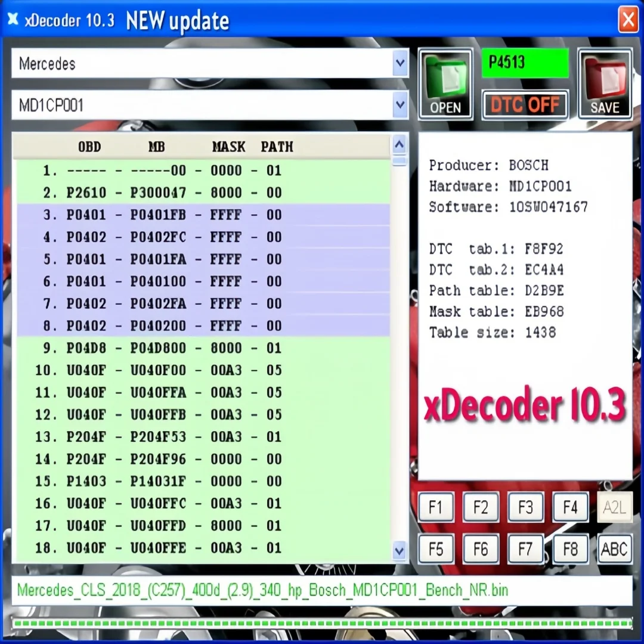Expand the Mercedes brand dropdown arrow

(x=400, y=63)
